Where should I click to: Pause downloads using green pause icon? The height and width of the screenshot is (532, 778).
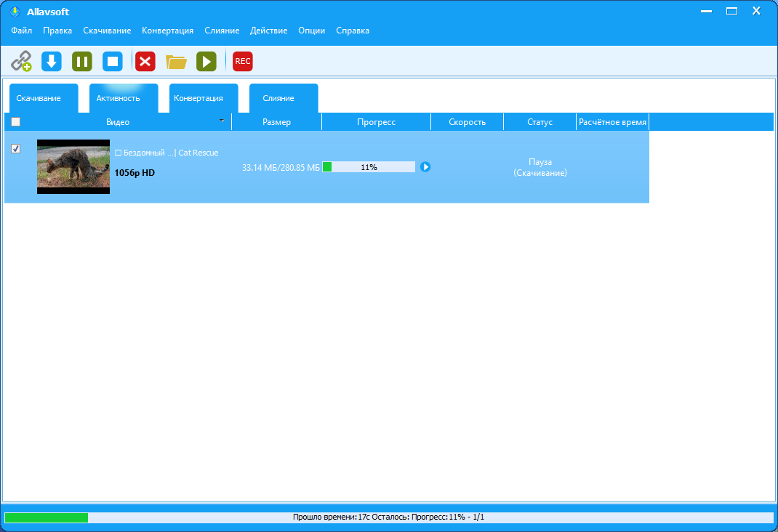[82, 62]
